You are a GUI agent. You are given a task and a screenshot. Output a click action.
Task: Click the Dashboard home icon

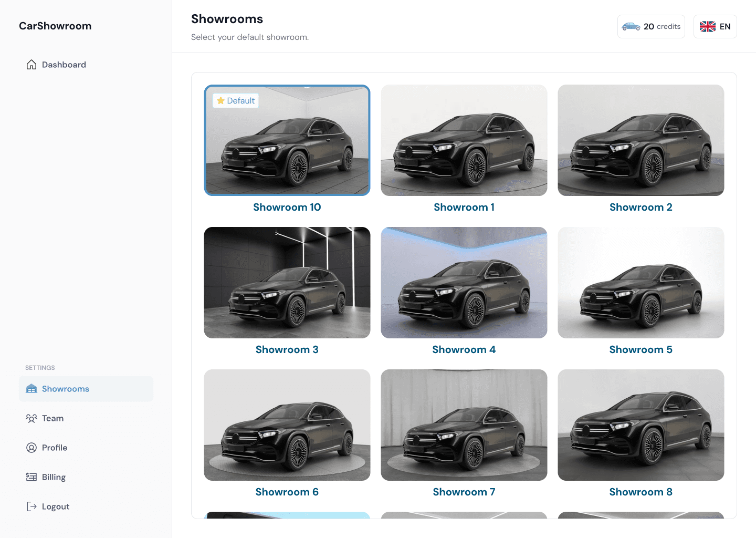click(31, 65)
